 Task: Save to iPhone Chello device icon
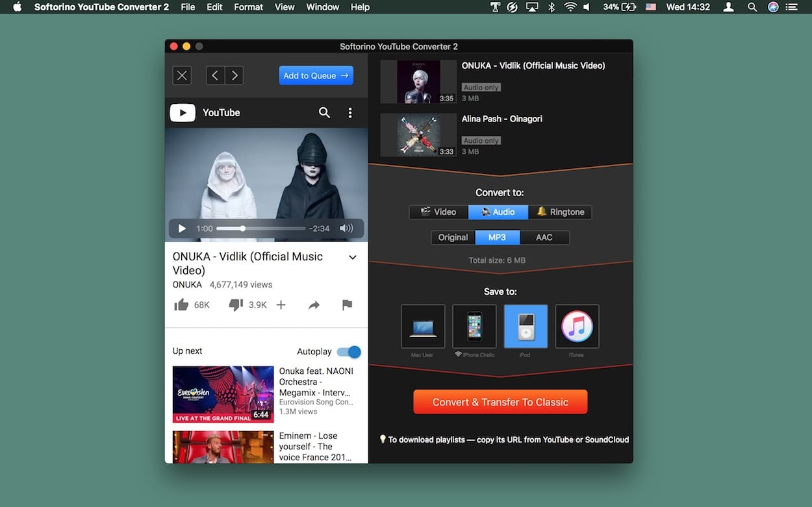point(474,326)
